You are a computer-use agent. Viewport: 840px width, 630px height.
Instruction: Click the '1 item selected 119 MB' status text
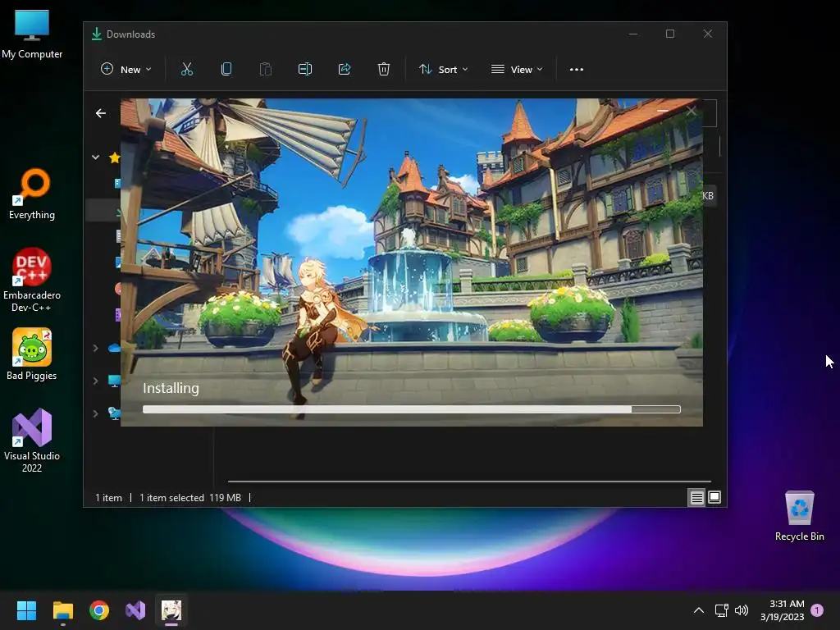pos(190,498)
